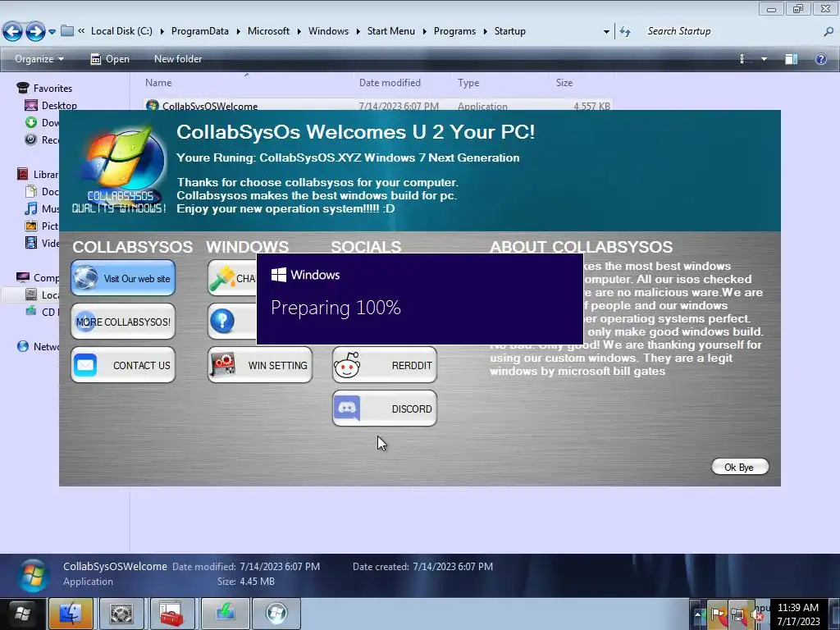840x630 pixels.
Task: Open the Finder-style icon on the taskbar
Action: click(71, 614)
